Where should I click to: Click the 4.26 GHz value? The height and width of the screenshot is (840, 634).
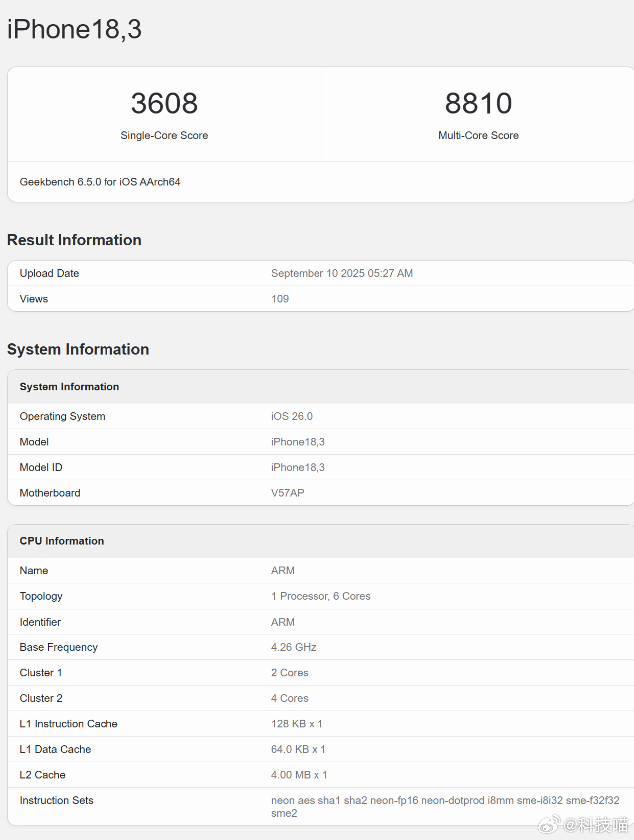click(294, 647)
